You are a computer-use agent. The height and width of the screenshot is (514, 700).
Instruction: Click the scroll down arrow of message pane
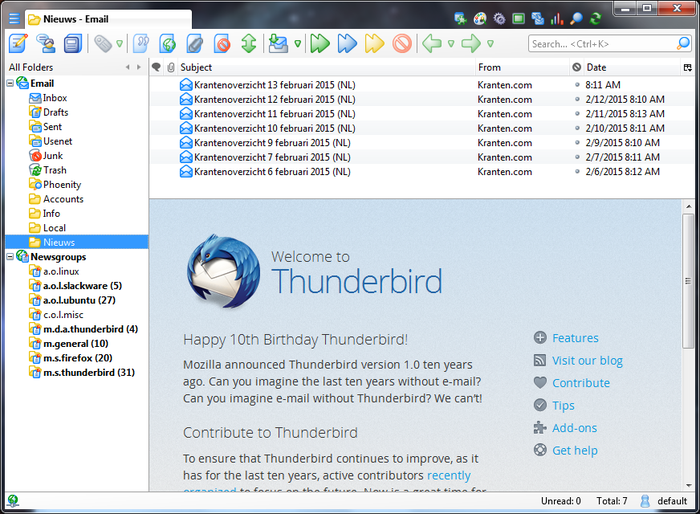click(688, 485)
